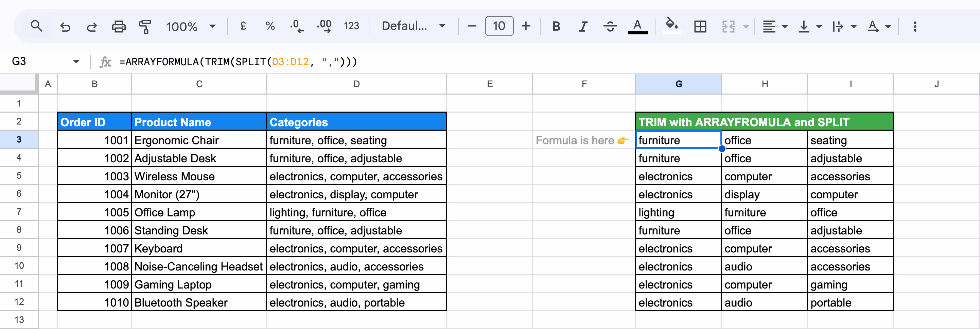The height and width of the screenshot is (329, 980).
Task: Click the fx function icon
Action: click(105, 62)
